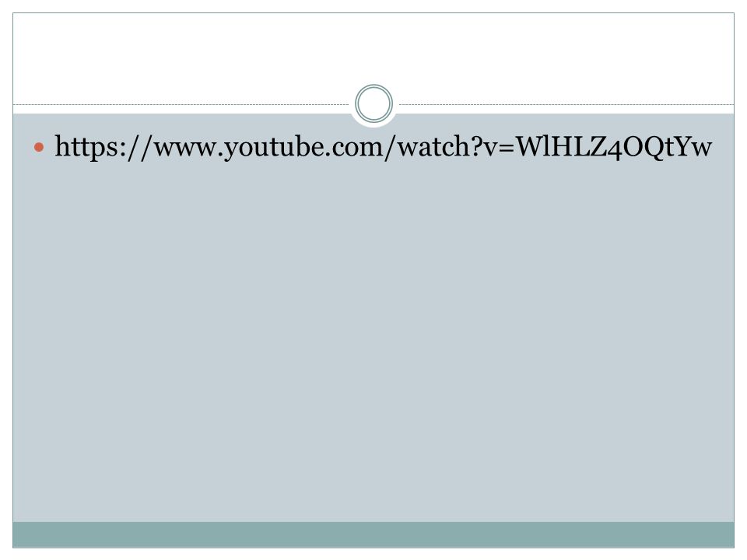Click the "www" part of the address

186,149
